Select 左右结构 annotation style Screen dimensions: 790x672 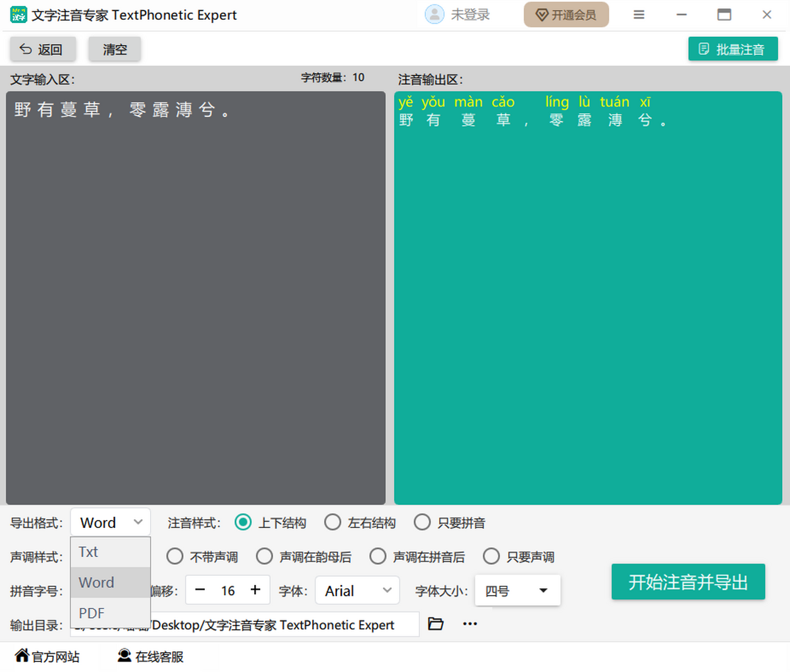click(333, 523)
